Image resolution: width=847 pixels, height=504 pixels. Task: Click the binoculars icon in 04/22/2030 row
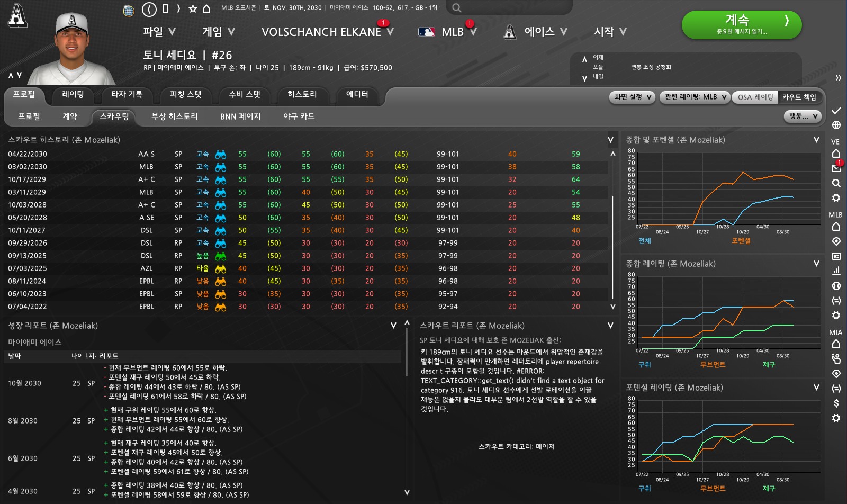[220, 154]
